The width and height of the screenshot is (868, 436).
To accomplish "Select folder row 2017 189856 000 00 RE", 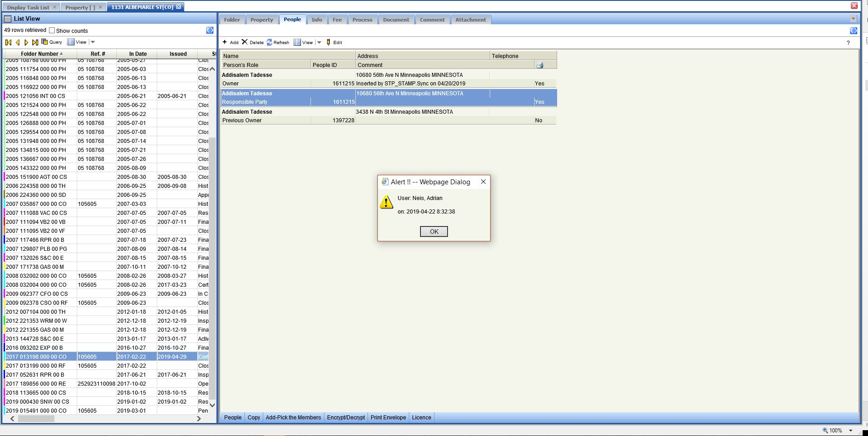I will [36, 384].
